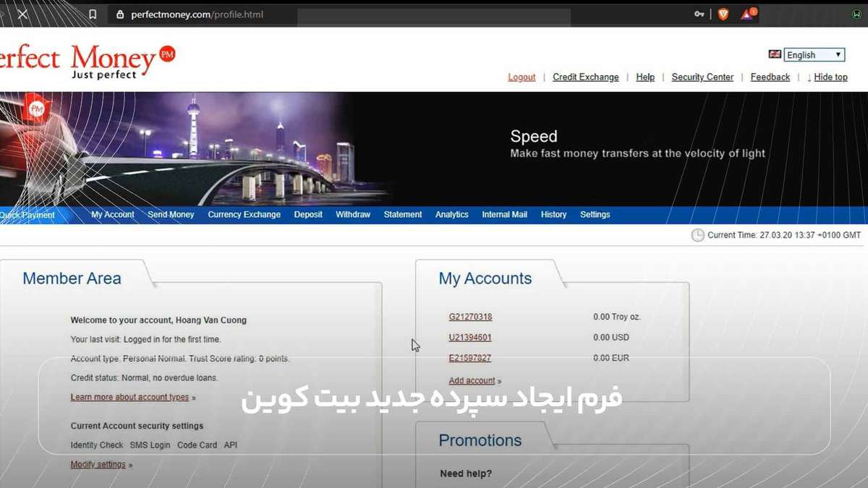The image size is (868, 488).
Task: Open the Statement menu item
Action: (x=403, y=215)
